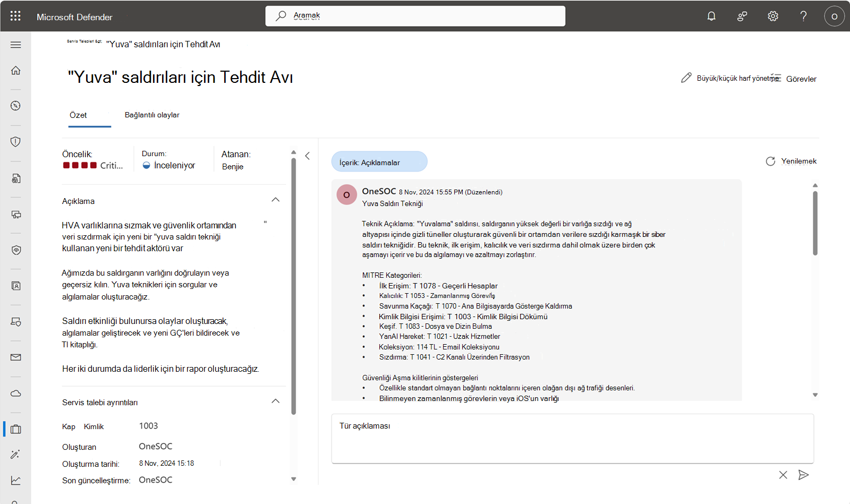Open the shield icon in sidebar
This screenshot has height=504, width=850.
click(16, 141)
